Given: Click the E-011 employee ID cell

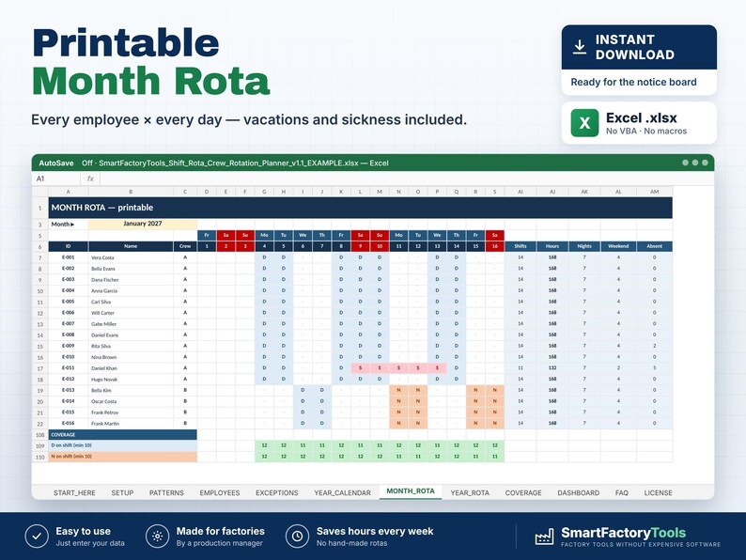Looking at the screenshot, I should (68, 368).
